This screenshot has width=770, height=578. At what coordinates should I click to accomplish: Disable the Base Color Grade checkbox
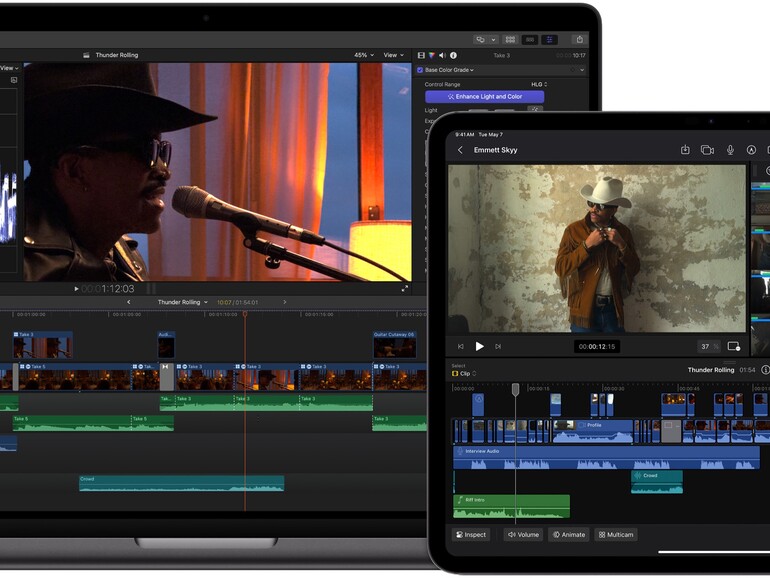click(420, 70)
